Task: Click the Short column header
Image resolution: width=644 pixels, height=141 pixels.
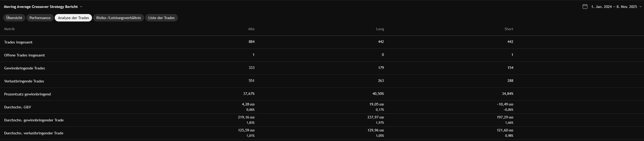Action: pyautogui.click(x=509, y=29)
